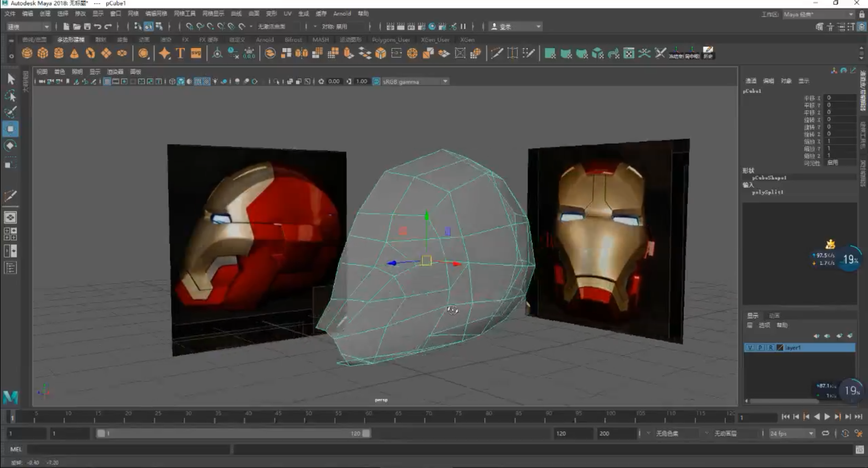The height and width of the screenshot is (468, 868).
Task: Open the menu set dropdown
Action: tap(28, 27)
